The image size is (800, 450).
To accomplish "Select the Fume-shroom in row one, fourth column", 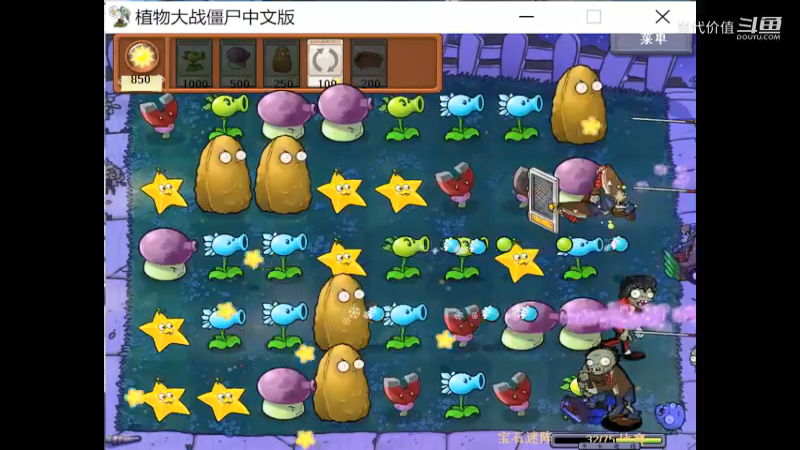I will click(344, 112).
